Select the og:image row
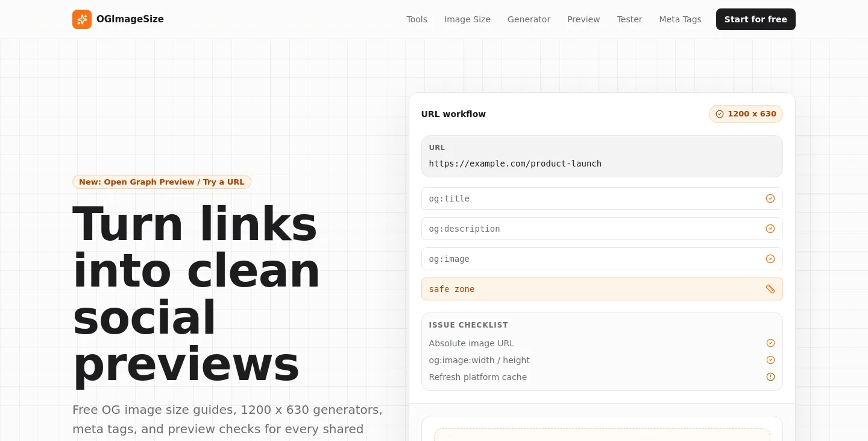 click(602, 259)
